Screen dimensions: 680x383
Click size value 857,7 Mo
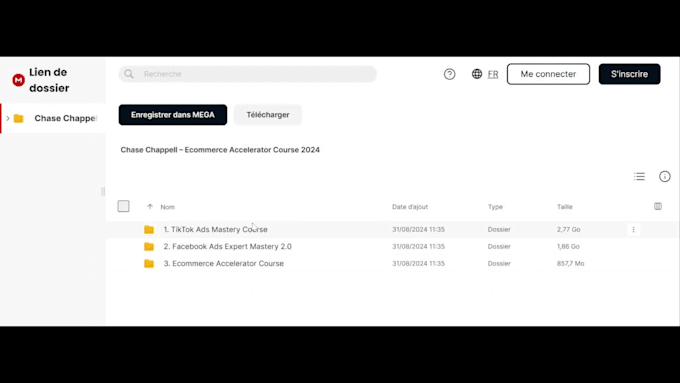coord(570,263)
